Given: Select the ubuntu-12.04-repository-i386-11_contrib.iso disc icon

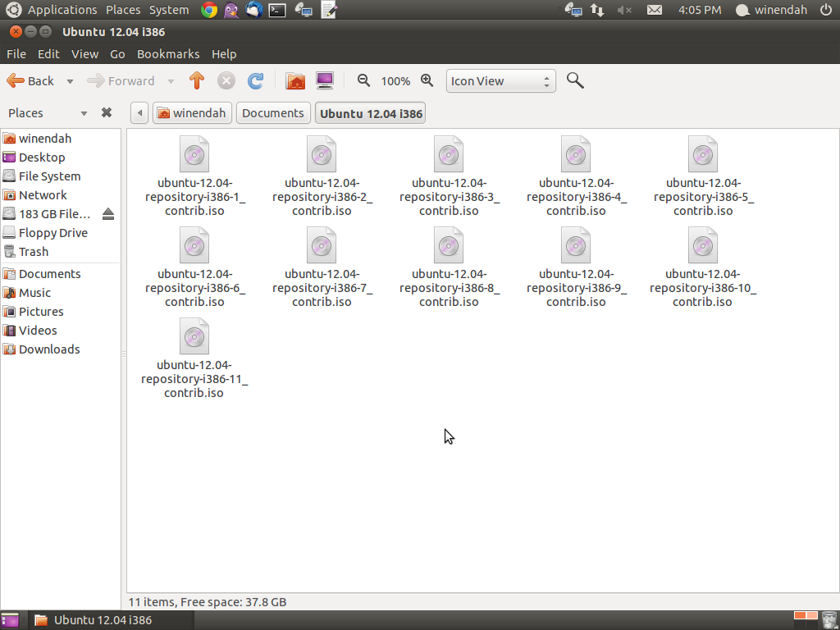Looking at the screenshot, I should tap(194, 336).
